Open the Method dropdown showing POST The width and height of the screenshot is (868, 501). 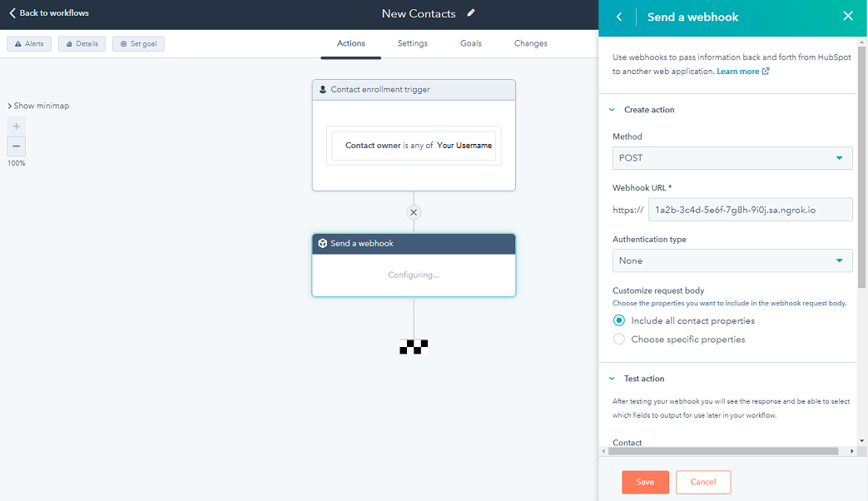pos(732,158)
